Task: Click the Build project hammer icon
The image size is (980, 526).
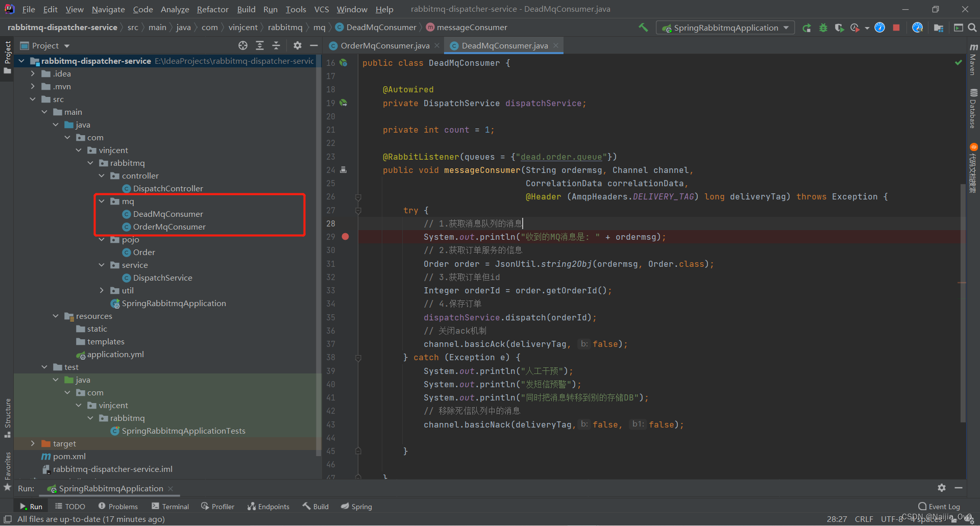Action: (643, 28)
